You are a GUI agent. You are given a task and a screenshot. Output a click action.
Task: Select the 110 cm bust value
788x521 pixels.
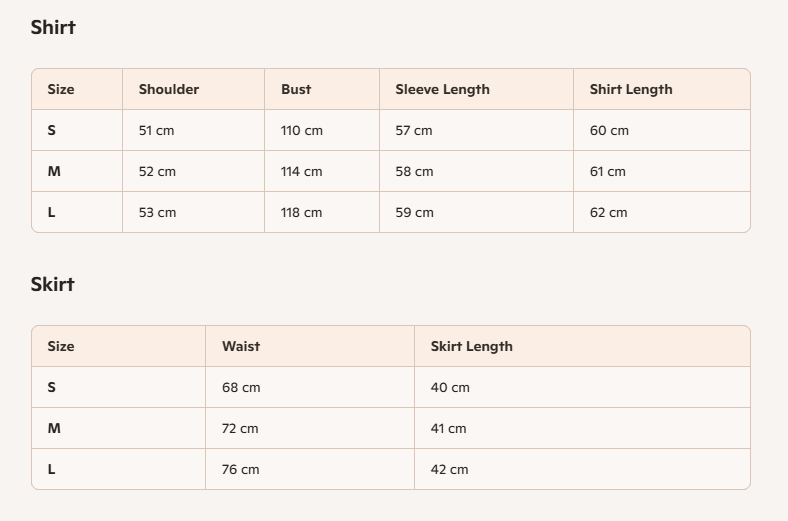click(302, 131)
